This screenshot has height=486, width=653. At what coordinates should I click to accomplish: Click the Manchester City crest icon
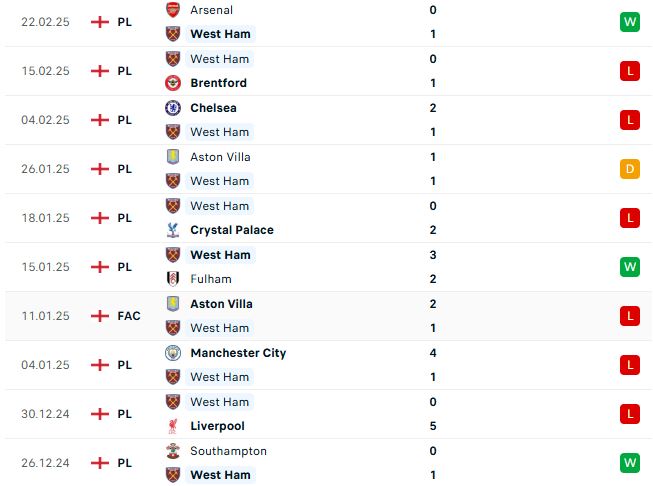pyautogui.click(x=173, y=353)
